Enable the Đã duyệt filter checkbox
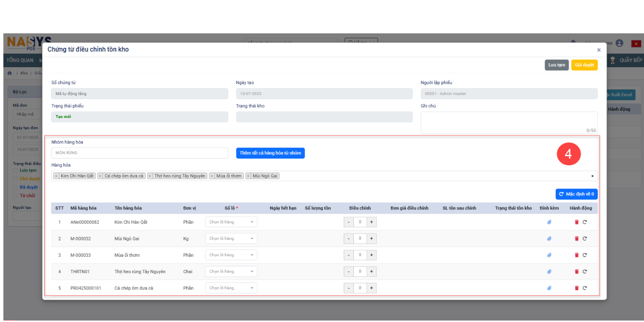The height and width of the screenshot is (322, 644). point(15,187)
